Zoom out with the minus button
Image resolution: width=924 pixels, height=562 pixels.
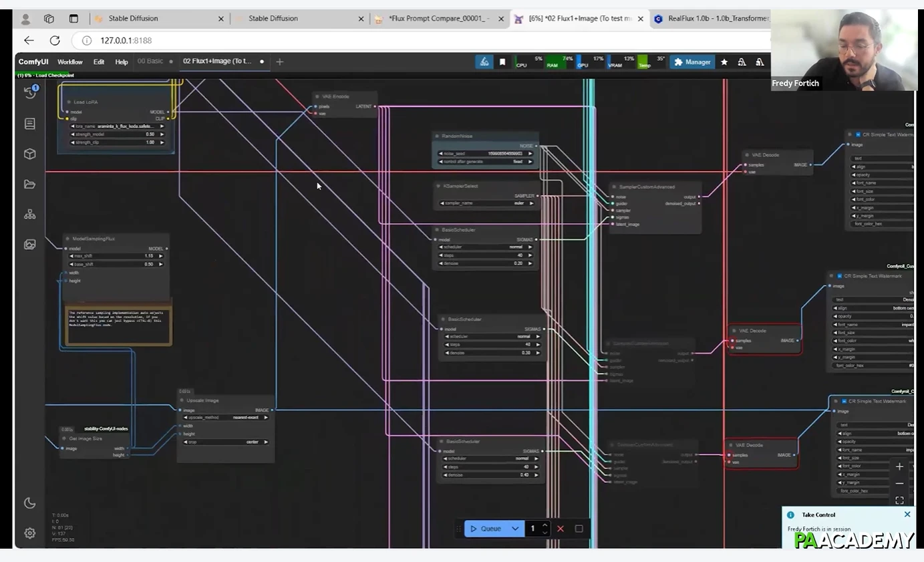(x=899, y=483)
